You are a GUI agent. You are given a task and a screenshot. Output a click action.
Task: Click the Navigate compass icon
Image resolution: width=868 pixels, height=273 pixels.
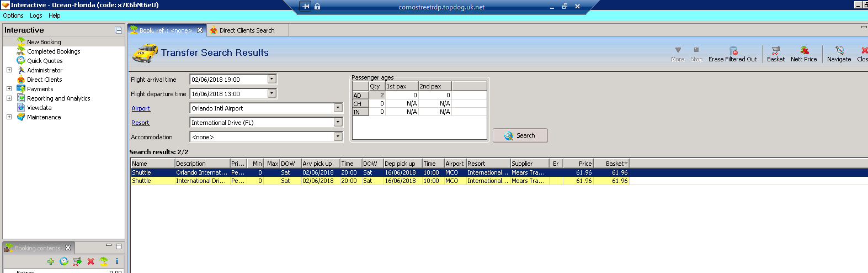[839, 50]
